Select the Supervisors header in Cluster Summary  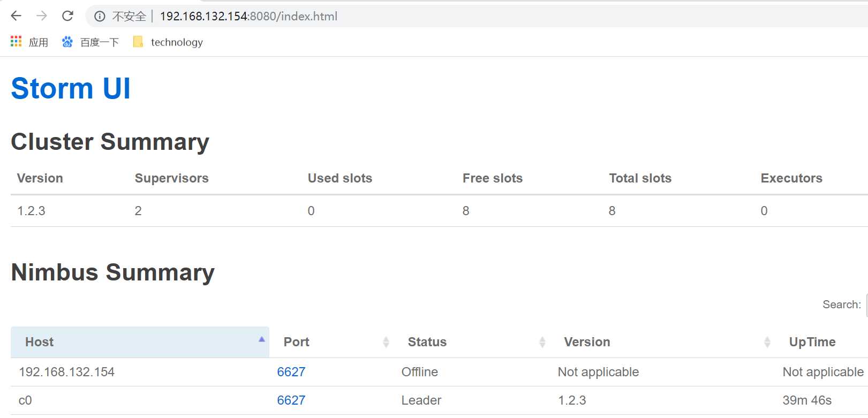(x=171, y=178)
